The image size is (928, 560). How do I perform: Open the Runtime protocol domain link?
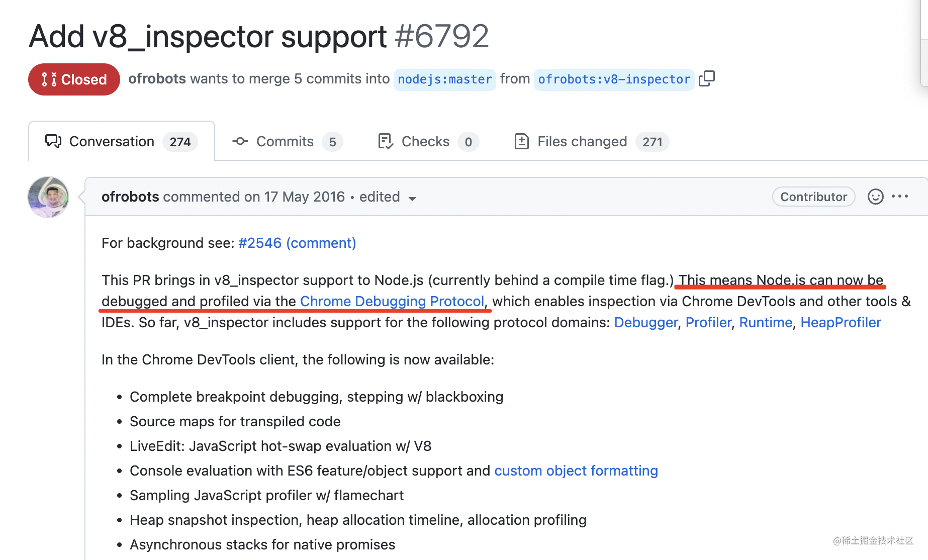pos(765,323)
